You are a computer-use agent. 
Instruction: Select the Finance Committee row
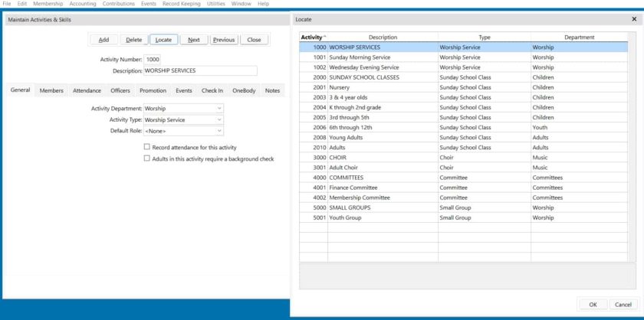464,188
